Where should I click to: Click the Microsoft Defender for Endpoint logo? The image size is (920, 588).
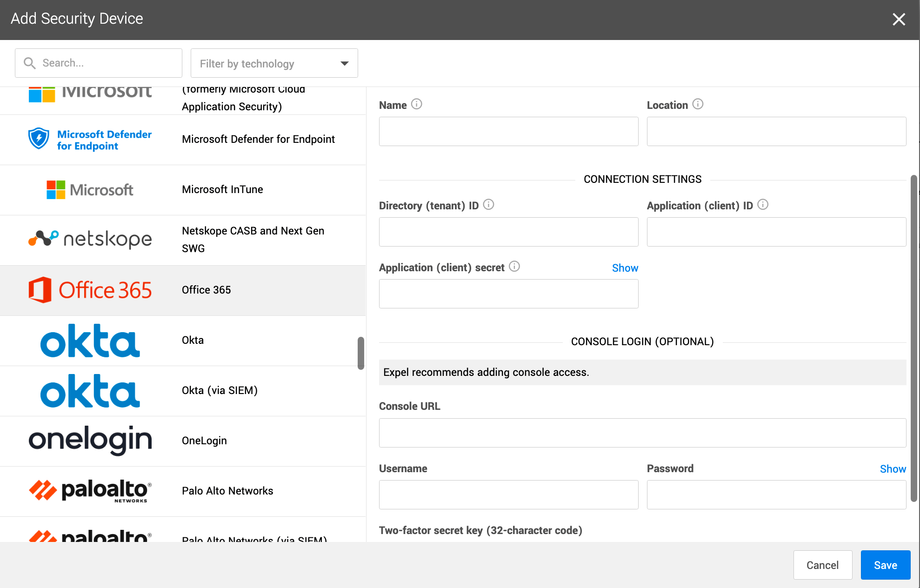pos(90,139)
